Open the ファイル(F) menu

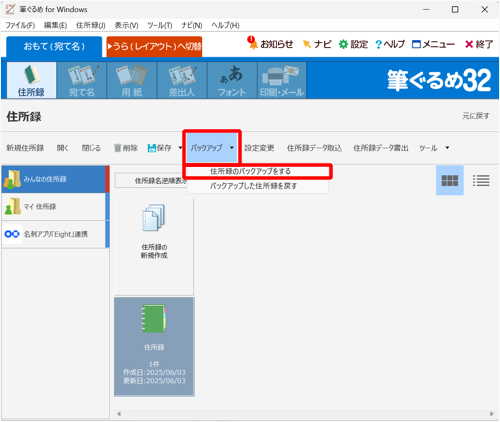point(20,25)
